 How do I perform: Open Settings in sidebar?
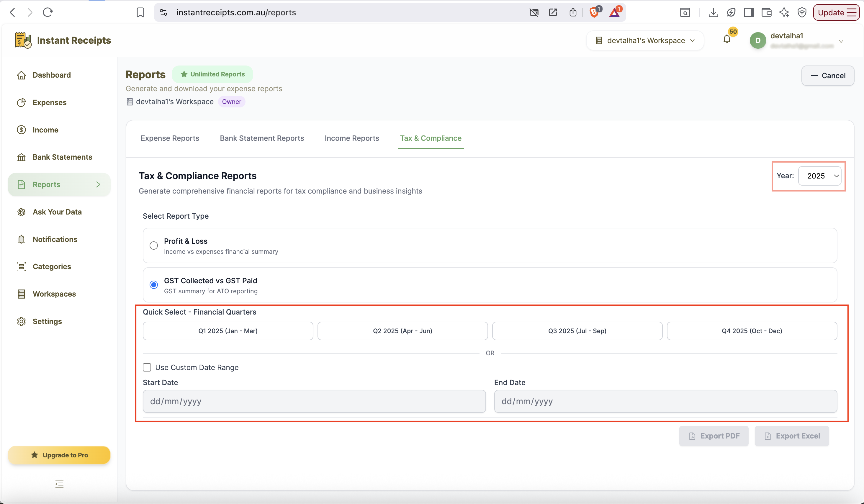[59, 321]
